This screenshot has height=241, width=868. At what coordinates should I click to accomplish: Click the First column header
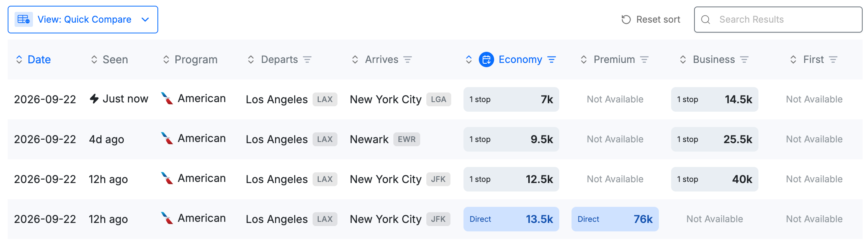tap(813, 59)
